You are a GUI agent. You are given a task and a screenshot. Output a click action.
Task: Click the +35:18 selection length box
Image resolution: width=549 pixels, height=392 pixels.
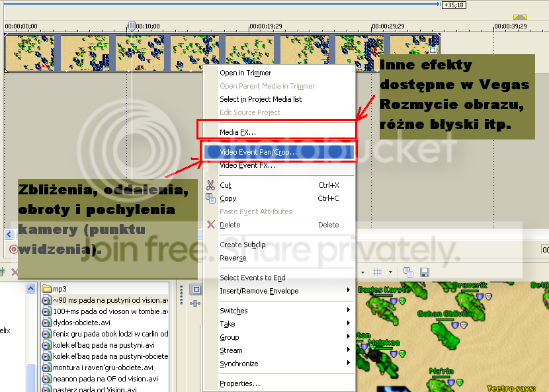(454, 5)
